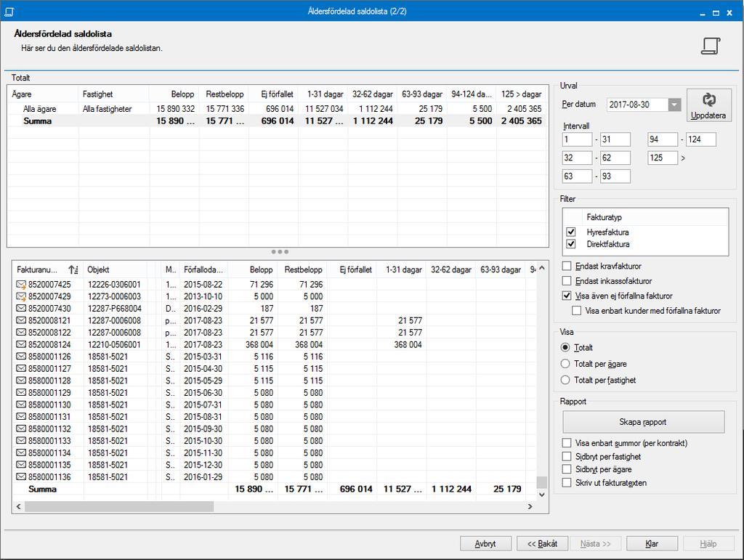Click the interval field containing 125
This screenshot has width=744, height=560.
663,158
